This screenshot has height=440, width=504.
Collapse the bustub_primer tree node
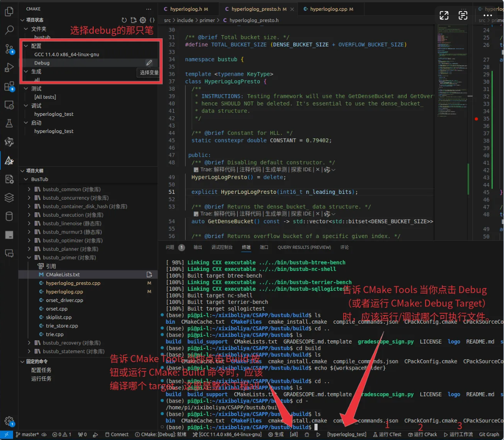tap(30, 258)
